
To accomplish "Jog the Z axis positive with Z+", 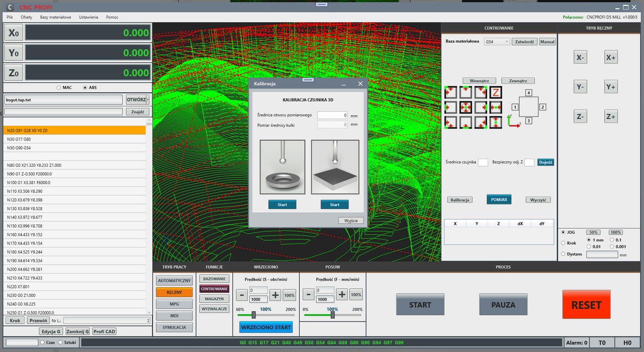I will tap(611, 117).
